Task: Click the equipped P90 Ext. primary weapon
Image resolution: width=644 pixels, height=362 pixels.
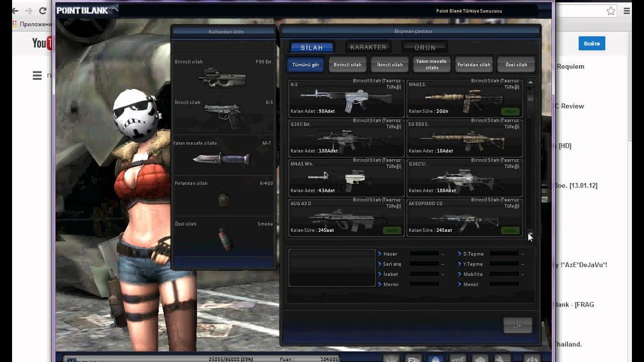Action: coord(223,74)
